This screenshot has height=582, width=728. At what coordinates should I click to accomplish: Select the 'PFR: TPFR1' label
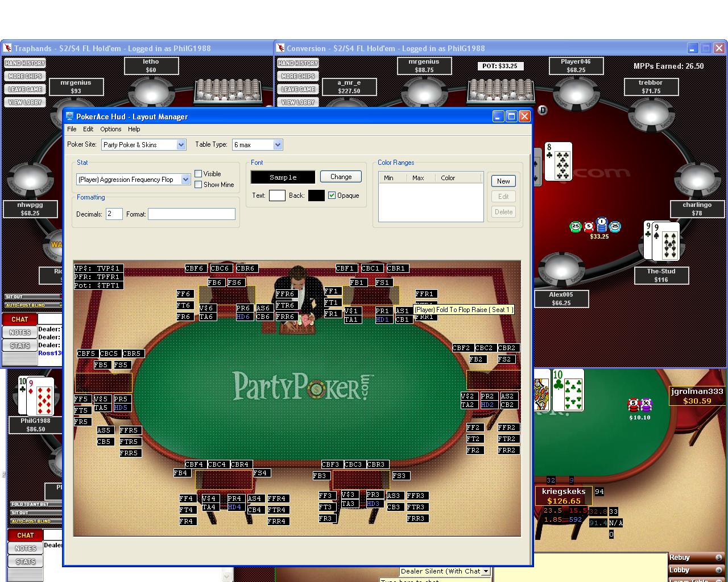pyautogui.click(x=98, y=277)
